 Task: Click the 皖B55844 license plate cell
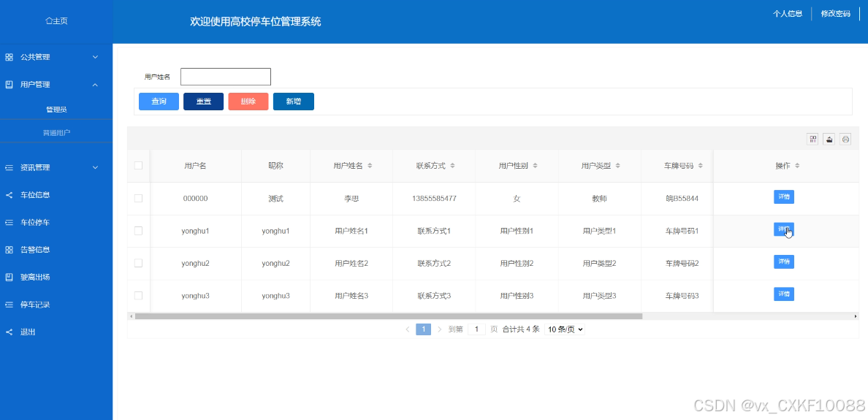click(682, 198)
